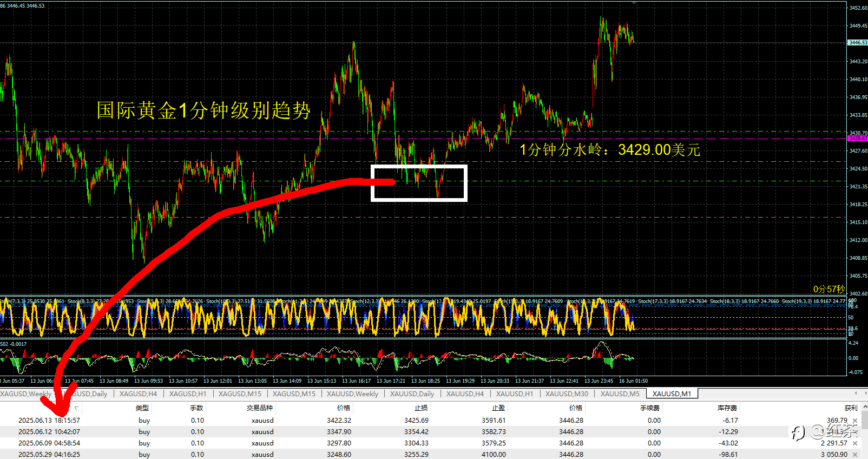Open the XAUUSD,M30 chart tab

click(x=567, y=394)
